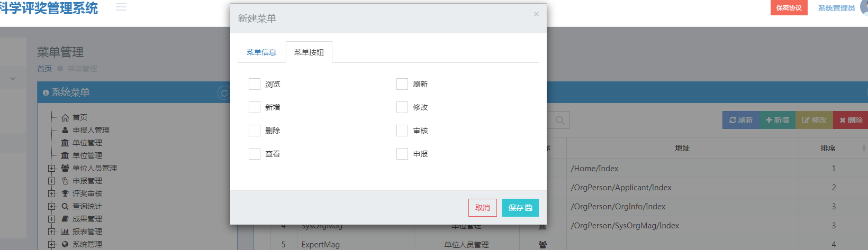Click the refresh icon in 系统菜单 panel header
This screenshot has height=250, width=868.
click(224, 93)
